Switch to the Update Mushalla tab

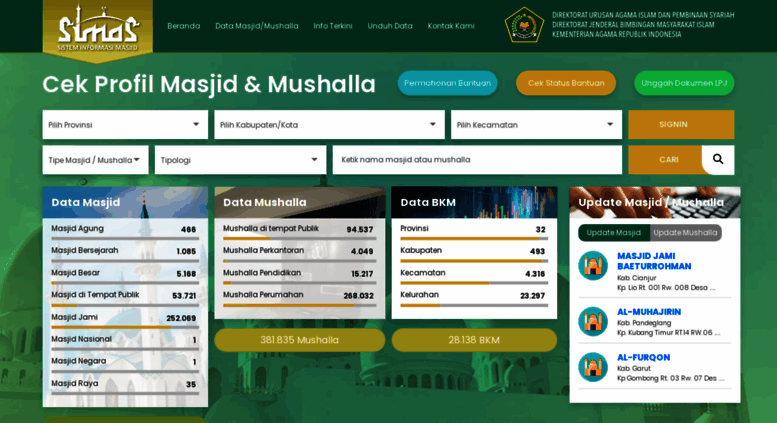(x=685, y=233)
